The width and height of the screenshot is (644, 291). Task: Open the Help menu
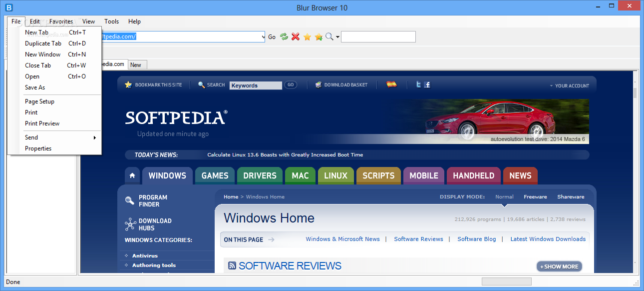click(x=135, y=21)
